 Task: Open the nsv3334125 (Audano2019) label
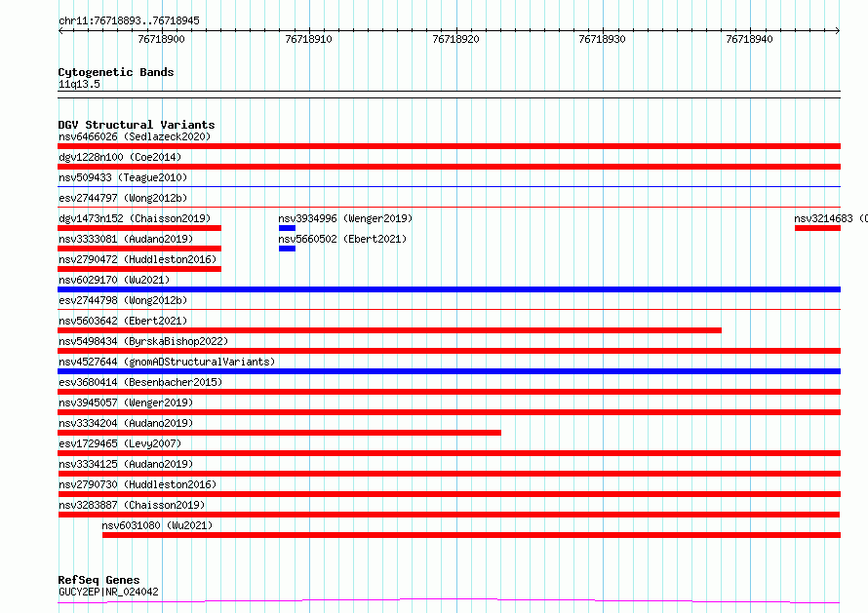(x=126, y=464)
